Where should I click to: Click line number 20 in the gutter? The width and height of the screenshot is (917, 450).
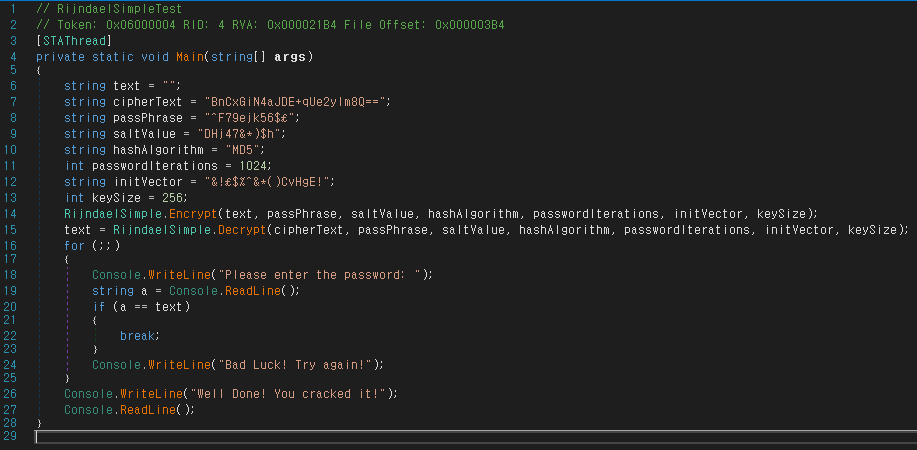point(11,307)
